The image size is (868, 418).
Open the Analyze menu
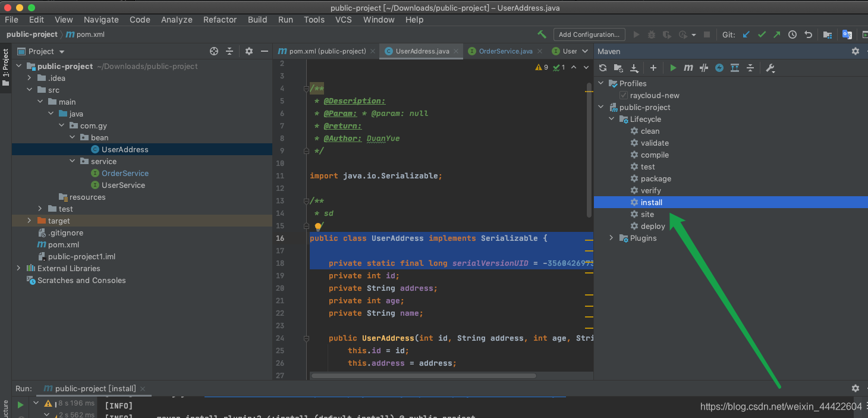coord(177,20)
